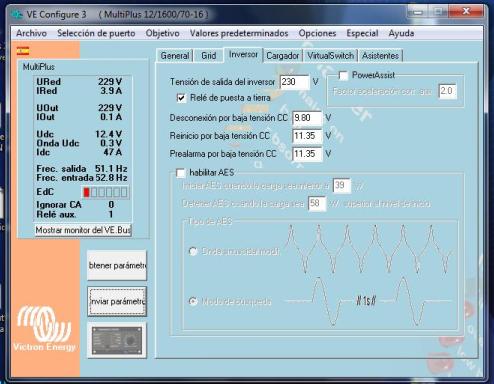Click the inverter output voltage field 230
494x384 pixels.
(x=294, y=82)
